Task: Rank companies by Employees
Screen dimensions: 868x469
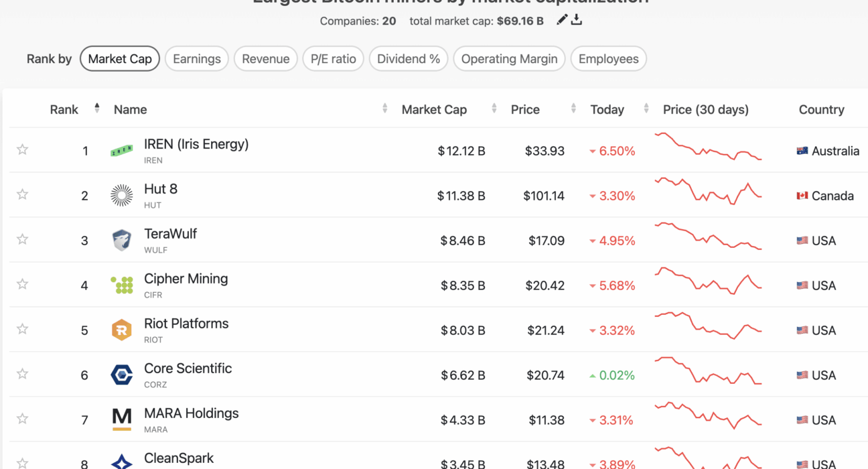Action: [x=608, y=59]
